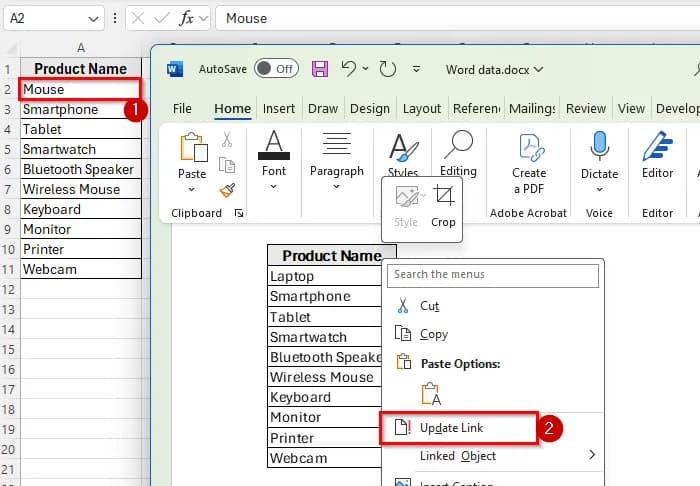700x486 pixels.
Task: Open the File tab in Word
Action: coord(182,108)
